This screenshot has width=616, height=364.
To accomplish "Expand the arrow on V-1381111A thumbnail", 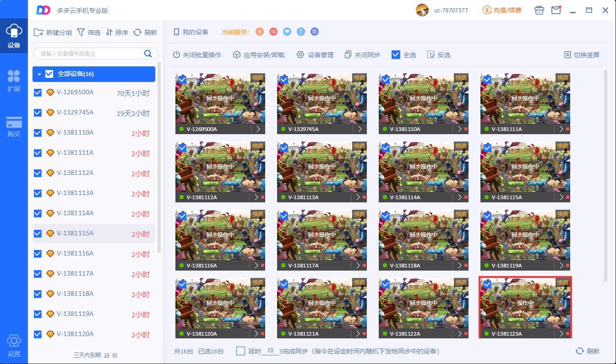I will coord(561,129).
